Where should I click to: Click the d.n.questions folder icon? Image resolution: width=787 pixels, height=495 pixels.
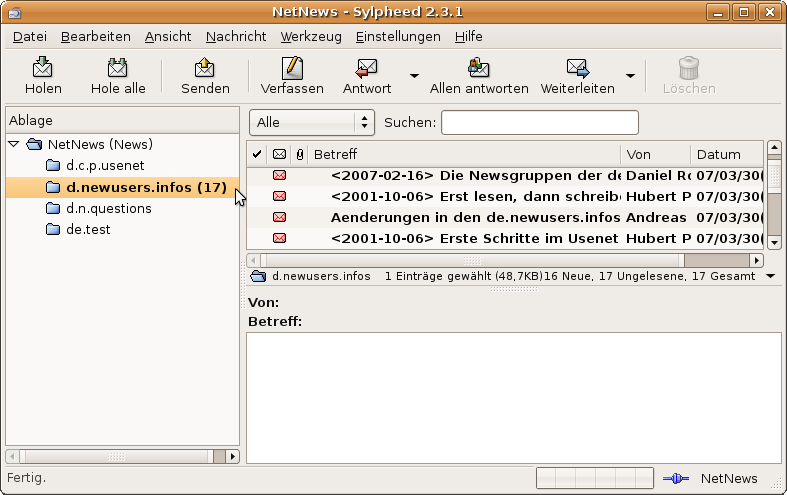click(53, 208)
